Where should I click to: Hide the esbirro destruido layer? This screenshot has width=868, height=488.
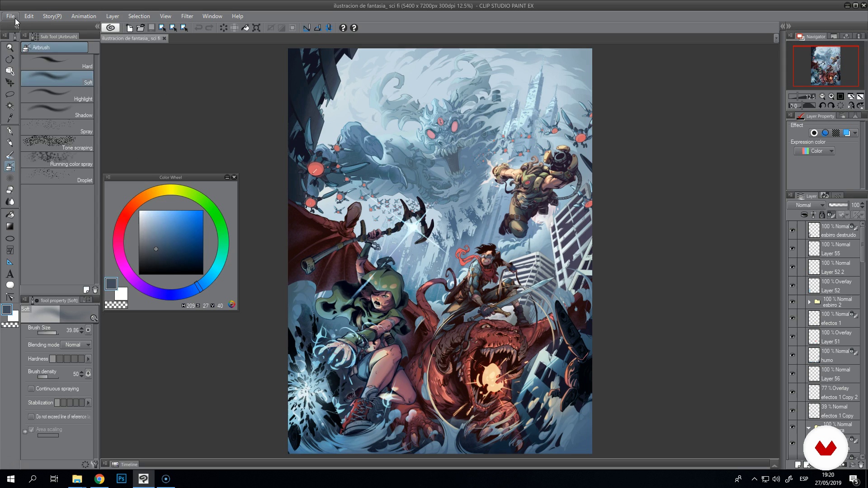tap(792, 230)
